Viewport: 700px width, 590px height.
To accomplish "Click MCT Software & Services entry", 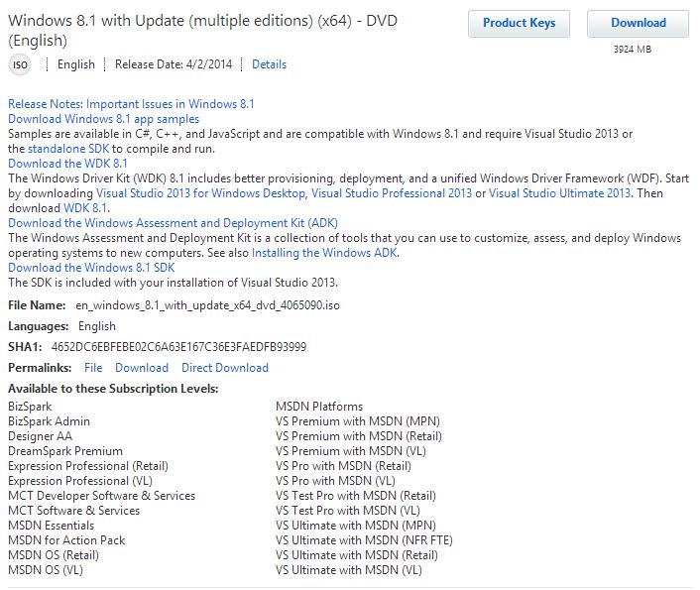I will coord(74,511).
